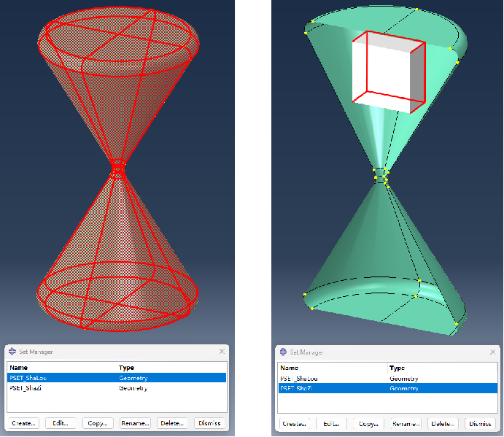Close right Set Manager with X button
The height and width of the screenshot is (437, 504).
point(492,352)
